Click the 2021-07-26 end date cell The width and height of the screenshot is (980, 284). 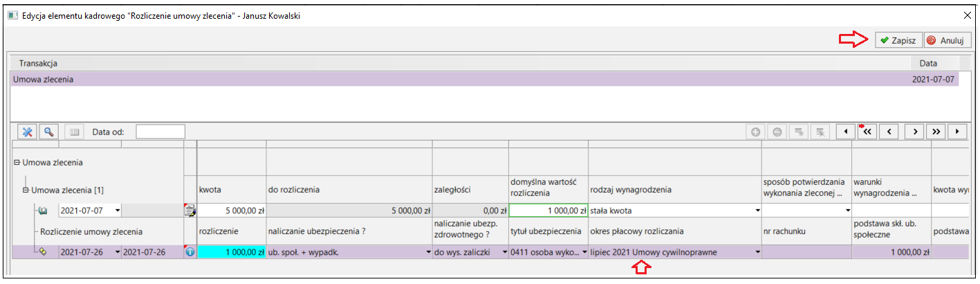tap(153, 253)
